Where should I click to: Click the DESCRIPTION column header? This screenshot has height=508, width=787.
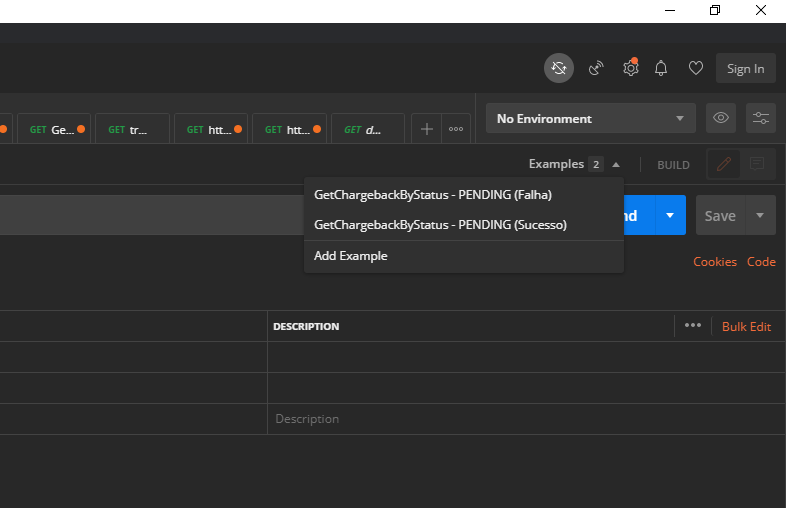tap(306, 327)
